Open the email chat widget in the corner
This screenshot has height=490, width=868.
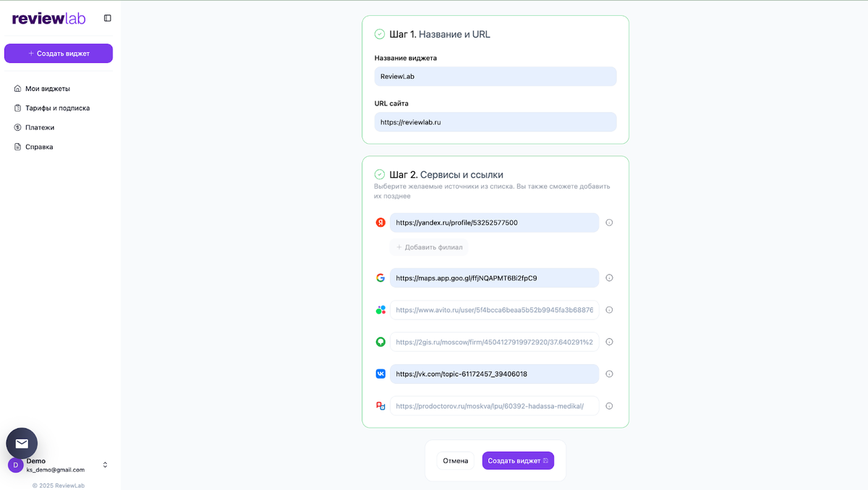coord(21,443)
